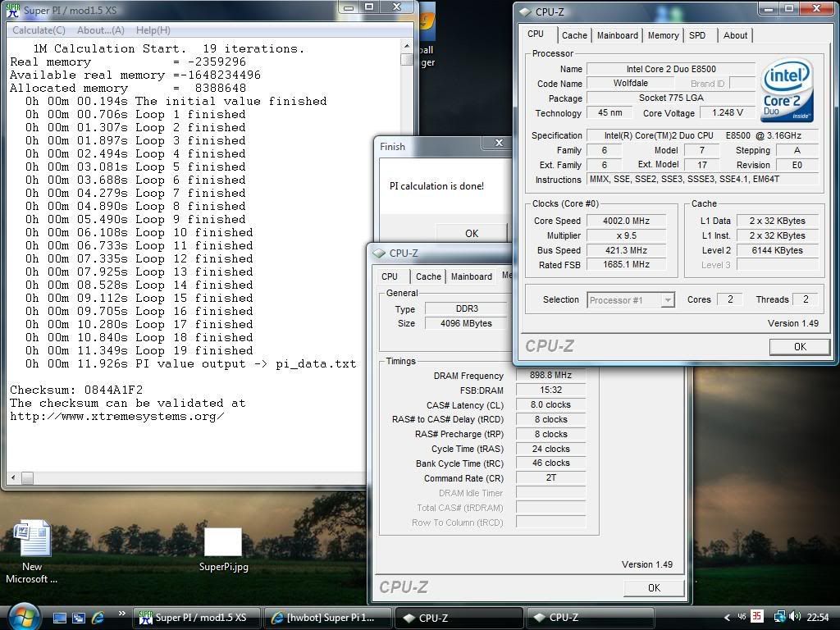The width and height of the screenshot is (840, 630).
Task: Select the SuperPi.jpg desktop file
Action: pyautogui.click(x=223, y=550)
